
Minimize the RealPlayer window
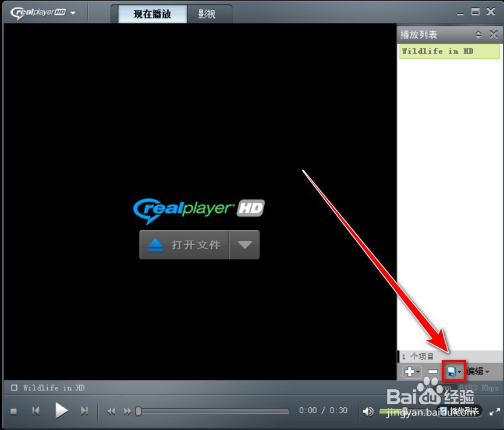pyautogui.click(x=460, y=14)
